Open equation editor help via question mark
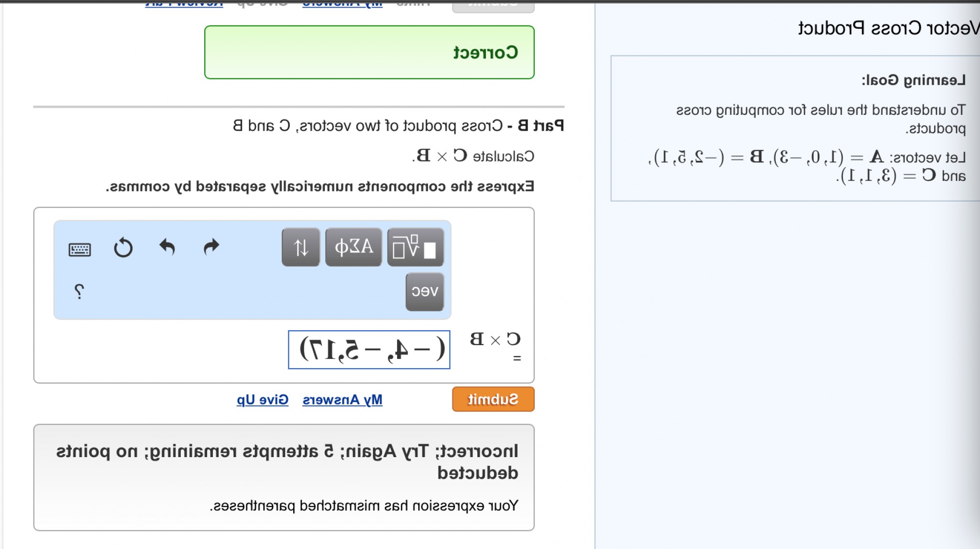Viewport: 980px width, 549px height. [x=79, y=291]
